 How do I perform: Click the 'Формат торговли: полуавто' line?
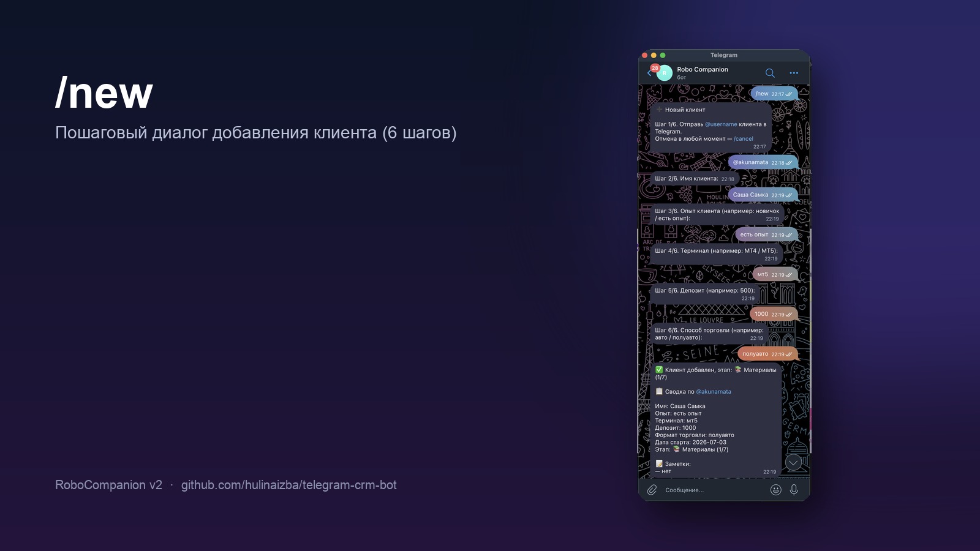695,435
